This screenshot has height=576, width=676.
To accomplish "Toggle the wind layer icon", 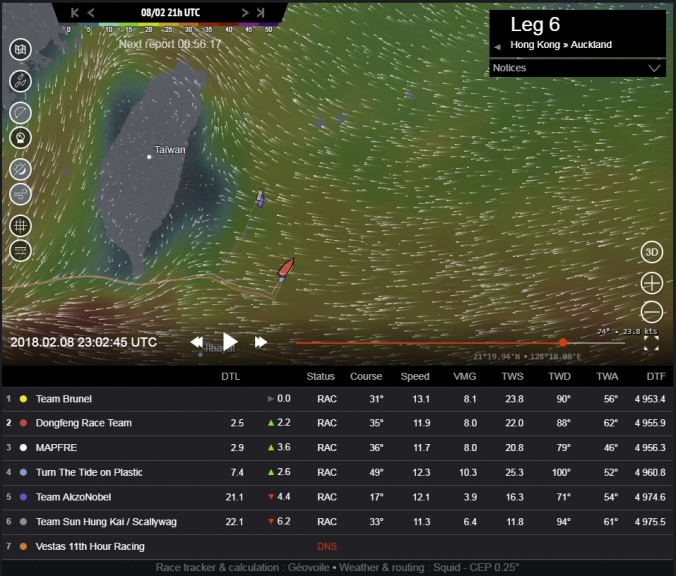I will (20, 194).
